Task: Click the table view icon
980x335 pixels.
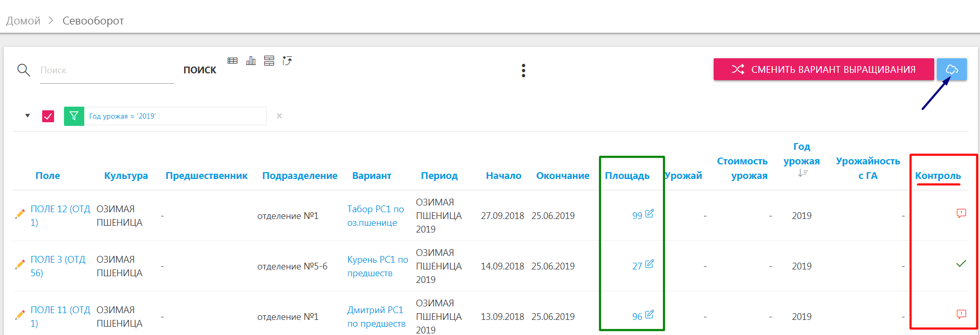Action: [233, 61]
